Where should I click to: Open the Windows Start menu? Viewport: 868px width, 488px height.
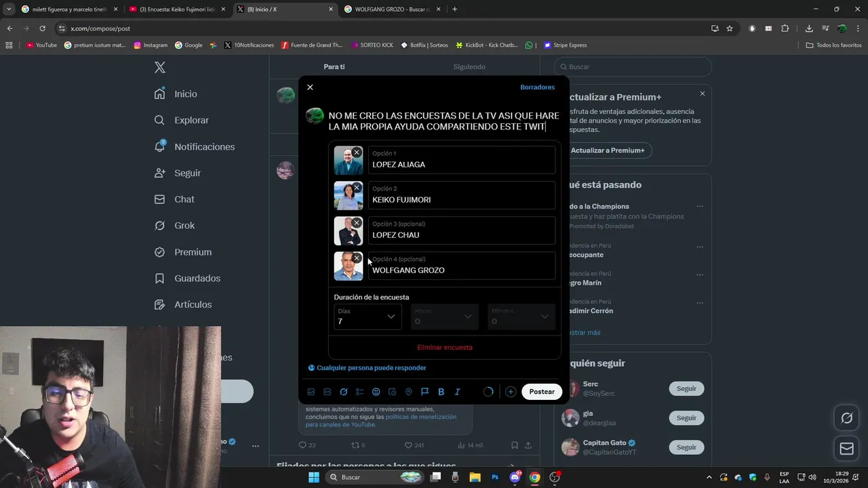(313, 477)
